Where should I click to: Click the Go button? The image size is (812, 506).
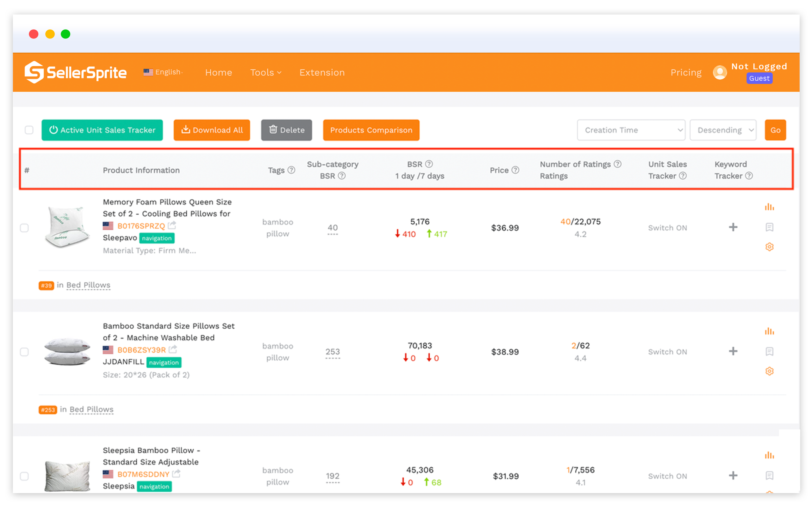(775, 130)
